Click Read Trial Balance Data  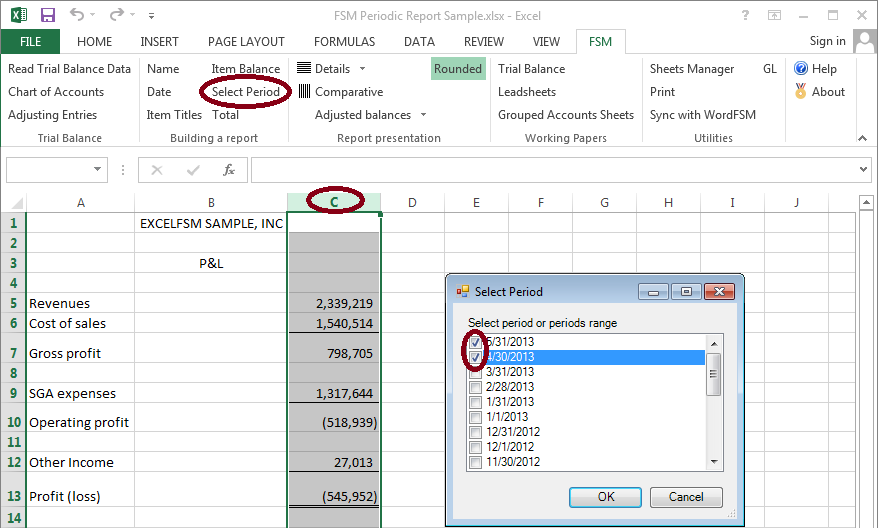click(69, 68)
